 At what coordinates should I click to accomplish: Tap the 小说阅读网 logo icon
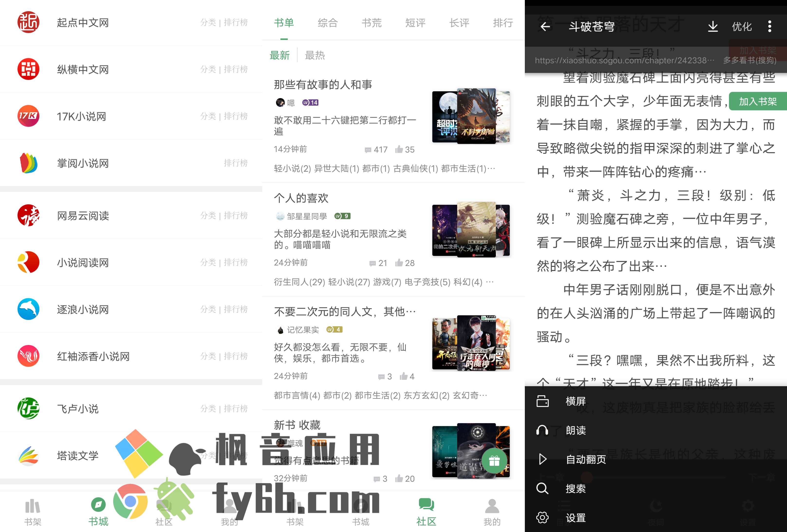tap(28, 262)
